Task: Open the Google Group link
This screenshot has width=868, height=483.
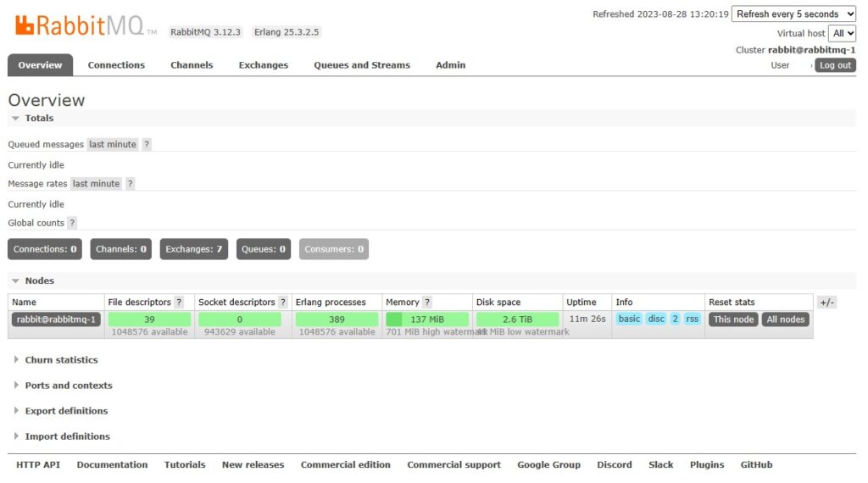Action: [x=548, y=464]
